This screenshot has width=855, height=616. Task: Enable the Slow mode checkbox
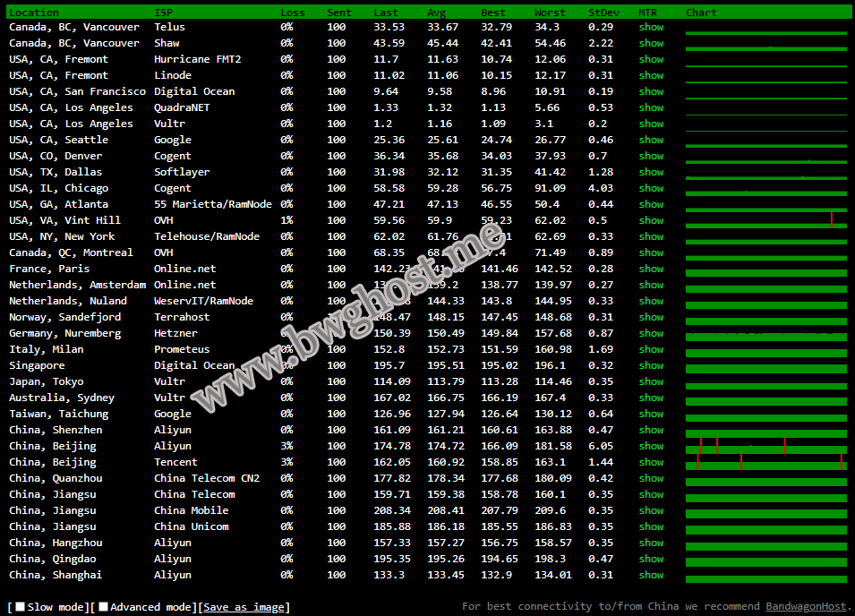(x=21, y=606)
